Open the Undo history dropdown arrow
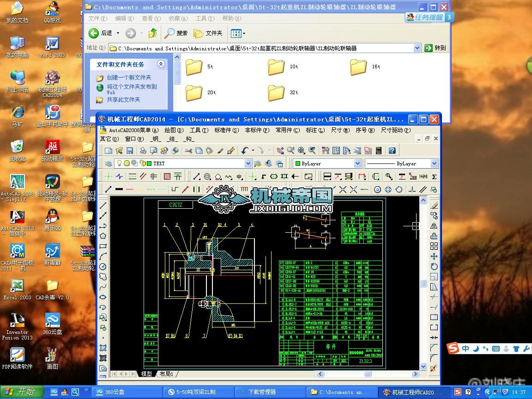 (253, 150)
